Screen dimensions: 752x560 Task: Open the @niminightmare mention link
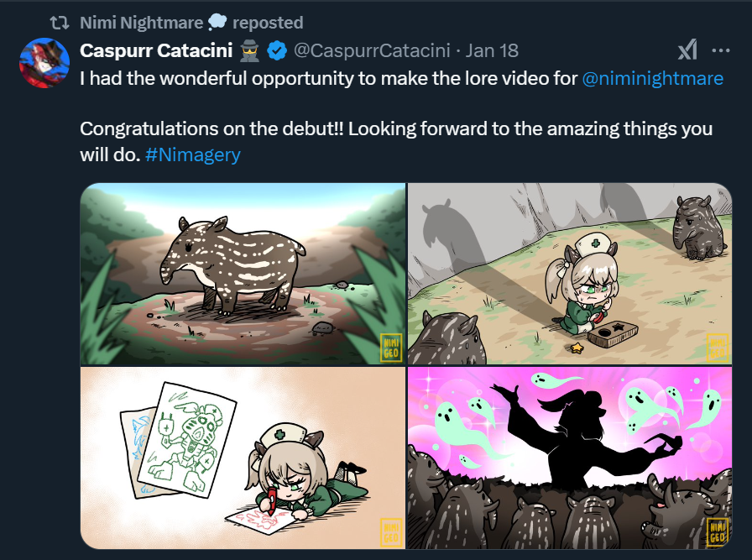click(652, 79)
